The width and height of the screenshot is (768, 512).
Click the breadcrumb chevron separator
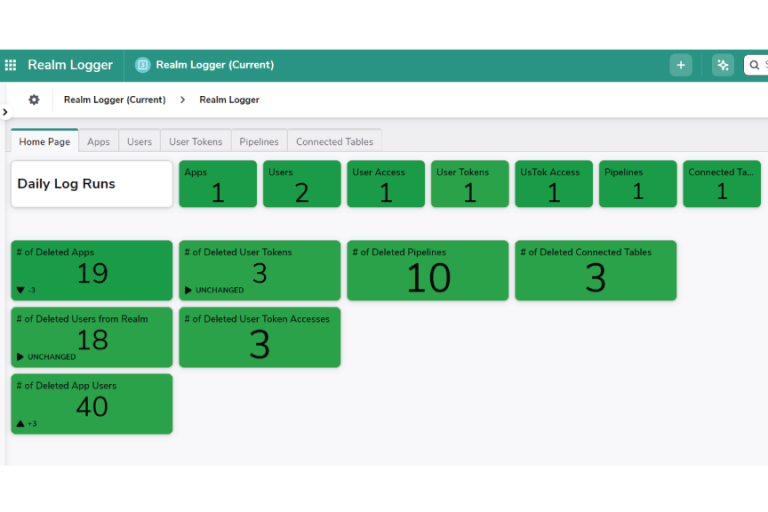point(183,100)
